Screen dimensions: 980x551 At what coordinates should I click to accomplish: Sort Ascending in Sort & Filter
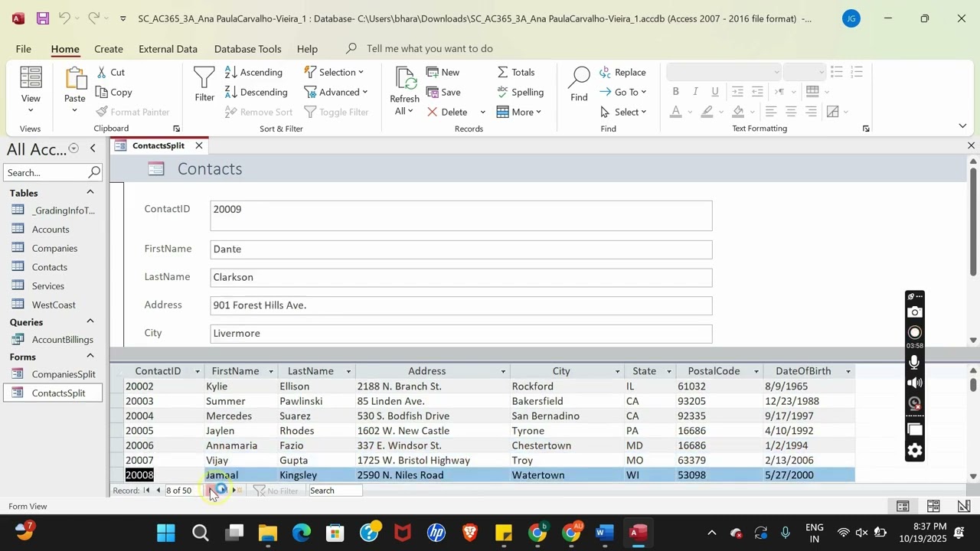254,72
